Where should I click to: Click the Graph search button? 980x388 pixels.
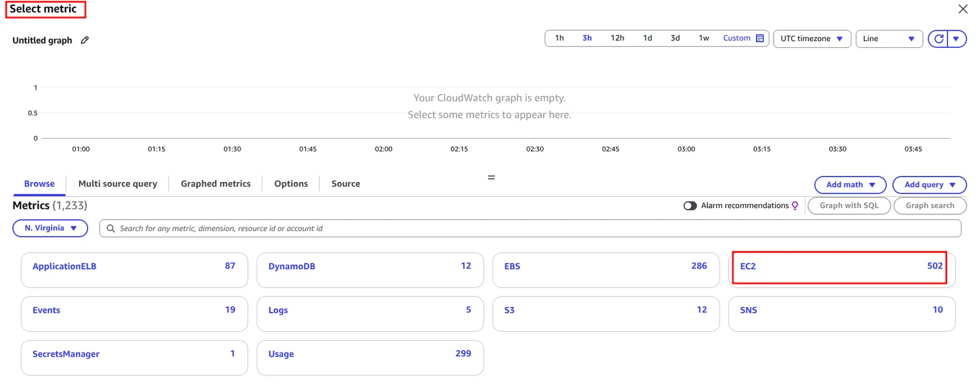pyautogui.click(x=930, y=205)
